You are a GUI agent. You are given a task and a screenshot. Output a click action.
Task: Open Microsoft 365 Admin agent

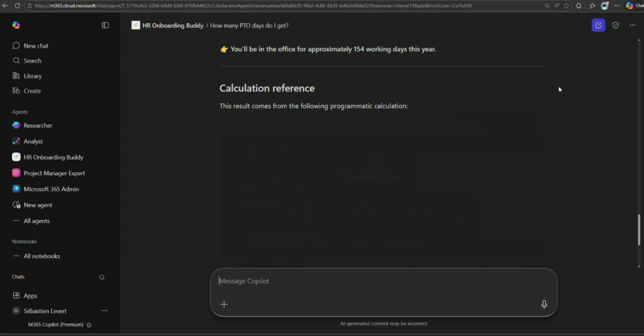click(x=51, y=189)
